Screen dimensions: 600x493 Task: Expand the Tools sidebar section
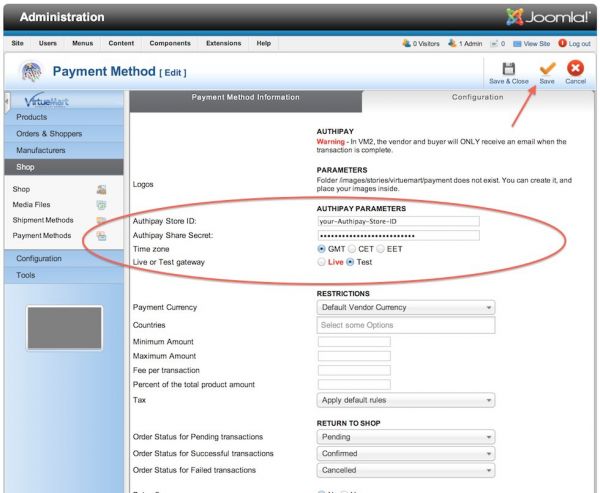64,275
